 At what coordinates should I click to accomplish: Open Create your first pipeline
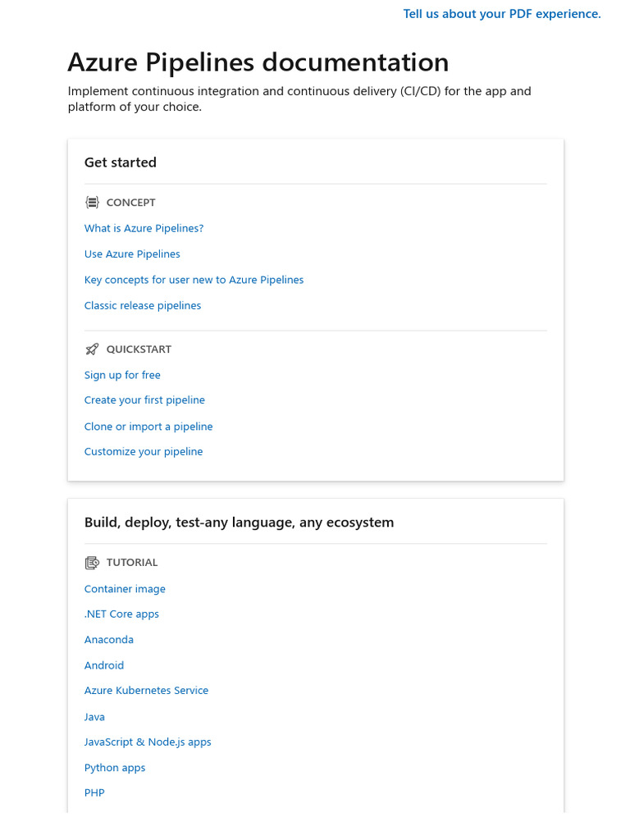pyautogui.click(x=144, y=400)
